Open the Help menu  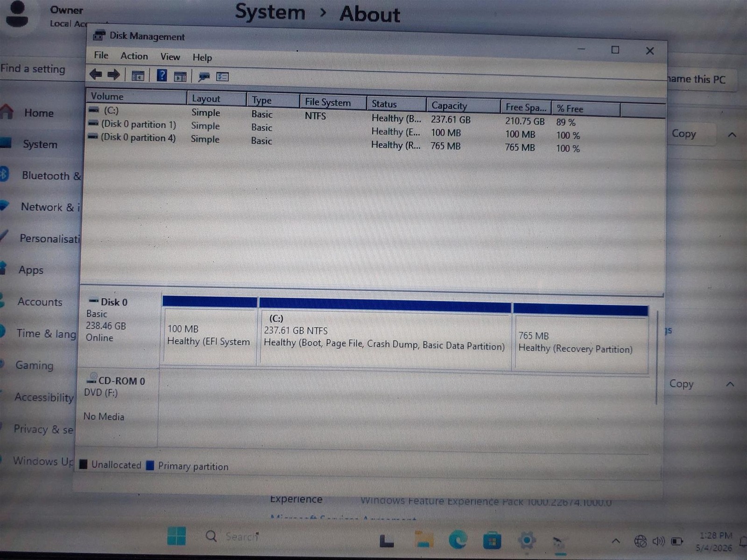click(202, 57)
